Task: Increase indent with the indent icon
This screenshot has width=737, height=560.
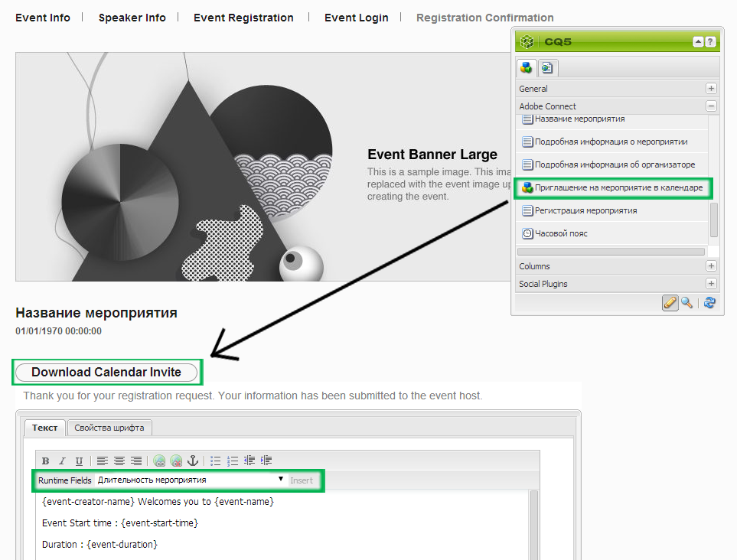Action: coord(266,461)
